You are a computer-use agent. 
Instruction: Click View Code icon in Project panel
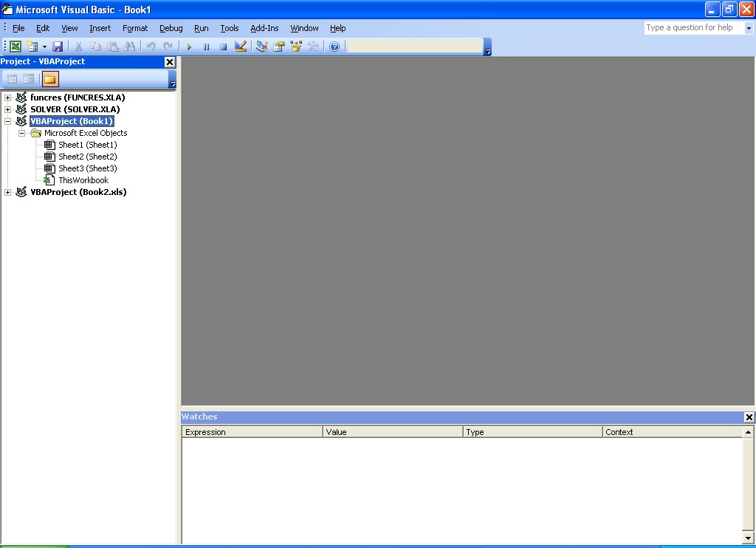point(12,78)
